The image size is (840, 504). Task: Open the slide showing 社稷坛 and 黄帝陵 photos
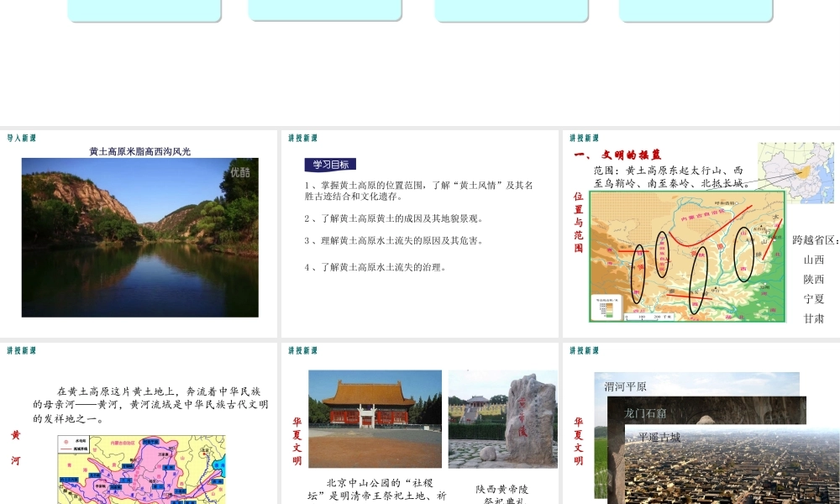(x=420, y=423)
